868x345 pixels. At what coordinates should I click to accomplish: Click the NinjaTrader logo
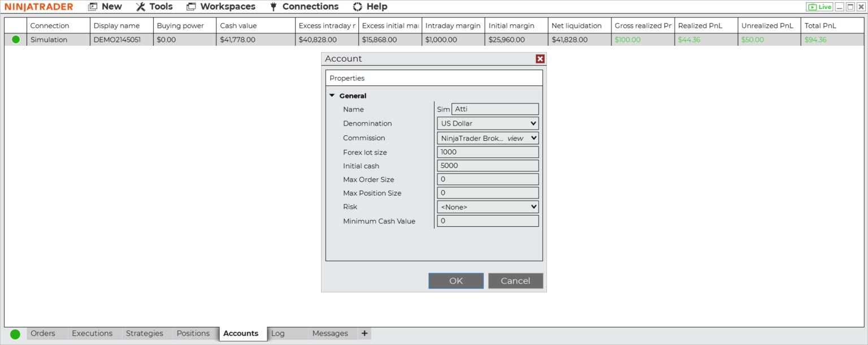pyautogui.click(x=39, y=7)
